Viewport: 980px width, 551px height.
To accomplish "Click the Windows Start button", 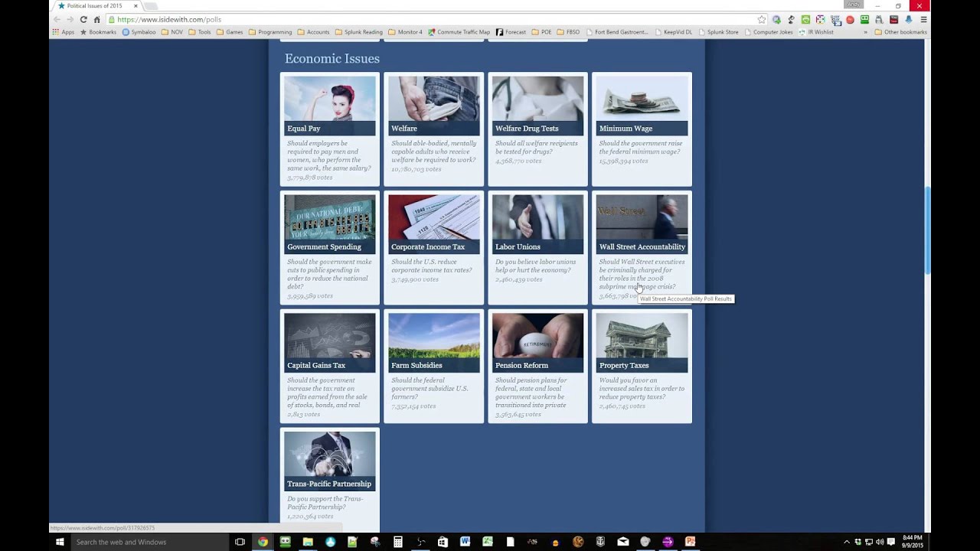I will click(60, 542).
